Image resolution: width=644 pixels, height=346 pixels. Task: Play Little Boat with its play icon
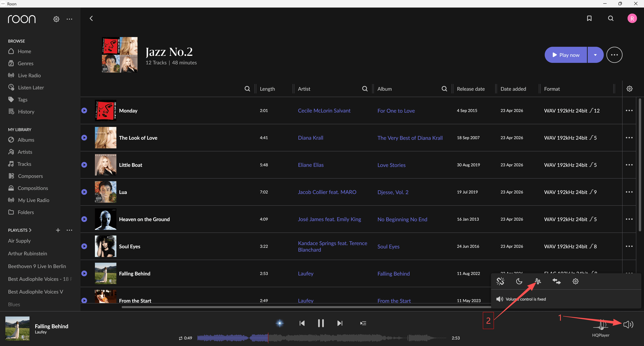click(84, 165)
